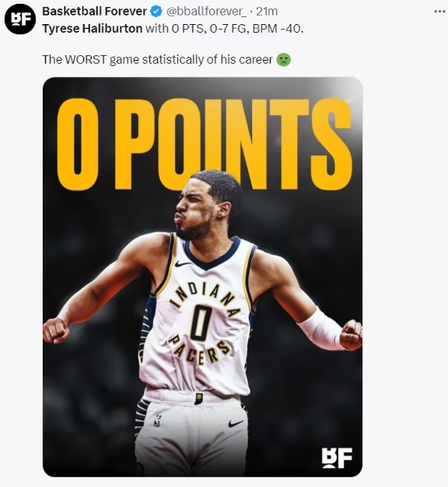This screenshot has height=487, width=448.
Task: Click the yellow '0 POINTS' headline graphic
Action: tap(205, 145)
